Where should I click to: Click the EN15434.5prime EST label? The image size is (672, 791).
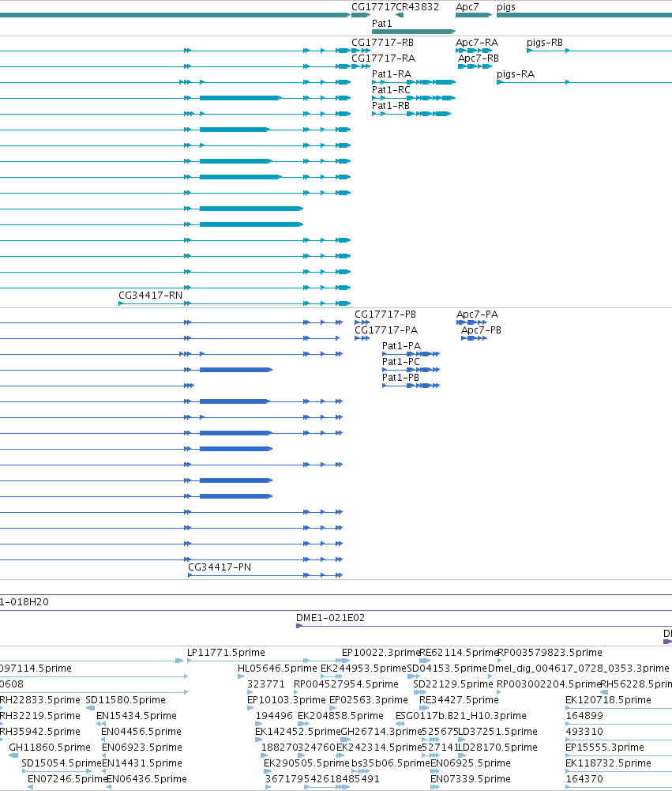click(136, 715)
